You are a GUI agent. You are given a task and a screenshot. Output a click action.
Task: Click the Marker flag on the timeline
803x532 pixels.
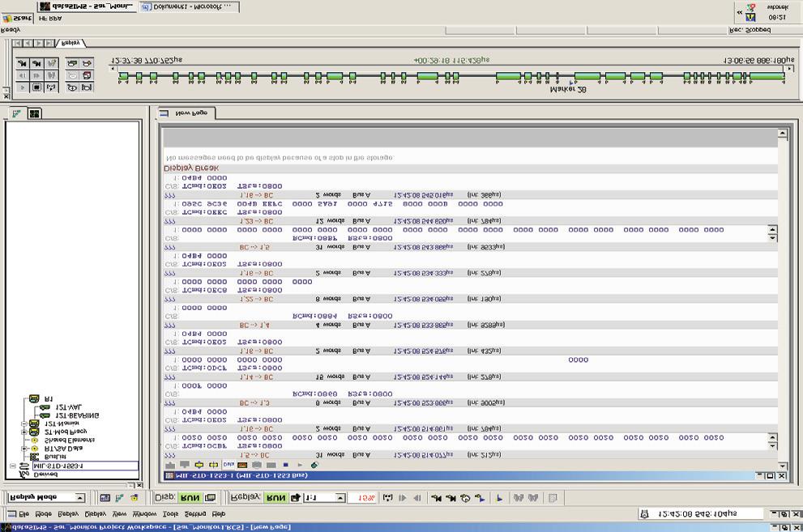[x=571, y=82]
